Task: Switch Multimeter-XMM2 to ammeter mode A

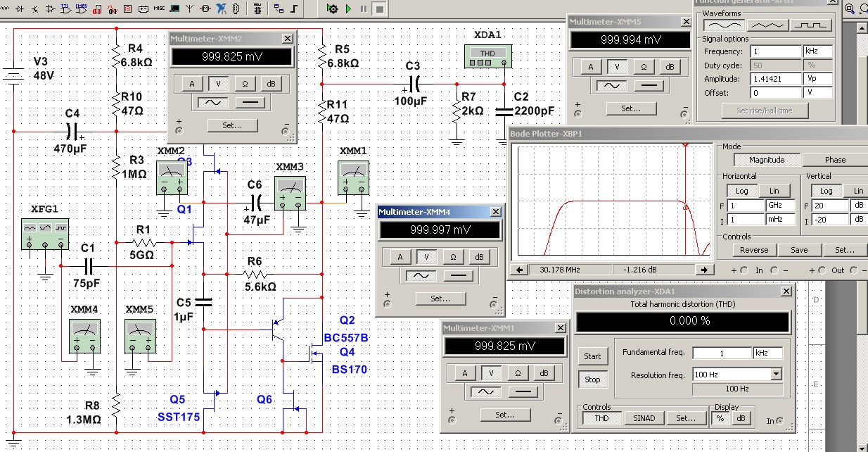Action: [x=191, y=83]
